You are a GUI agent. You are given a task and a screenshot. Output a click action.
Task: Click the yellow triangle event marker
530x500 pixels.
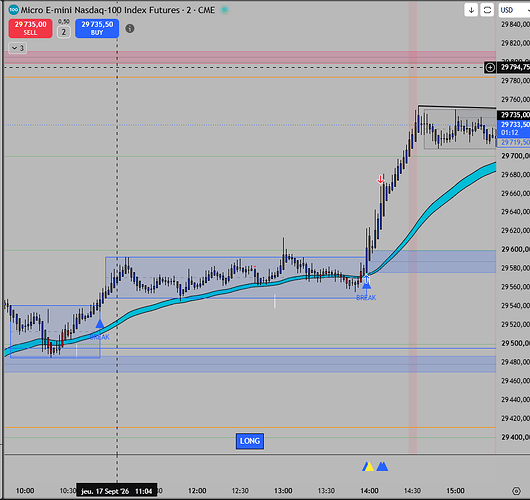[x=368, y=467]
